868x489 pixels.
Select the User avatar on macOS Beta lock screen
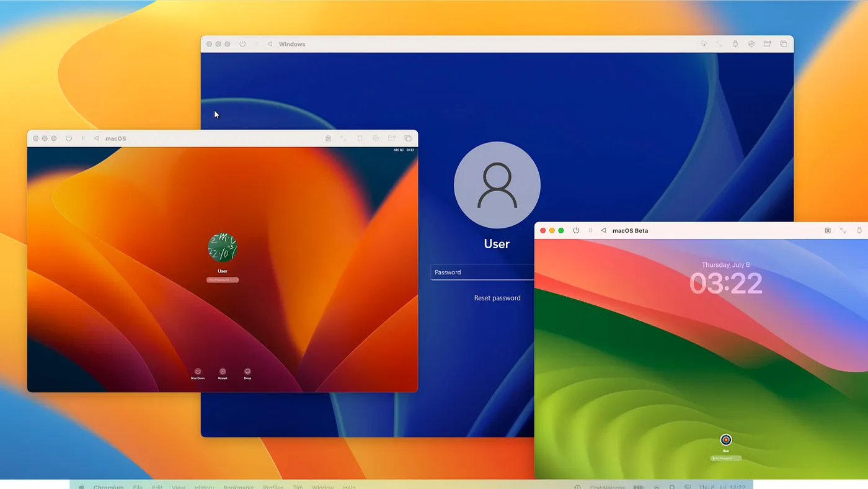tap(725, 439)
